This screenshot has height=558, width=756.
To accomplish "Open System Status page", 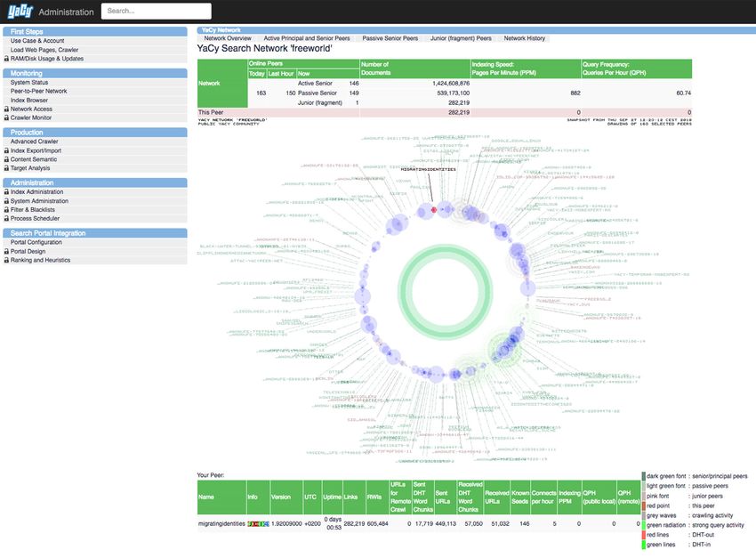I will pyautogui.click(x=29, y=83).
